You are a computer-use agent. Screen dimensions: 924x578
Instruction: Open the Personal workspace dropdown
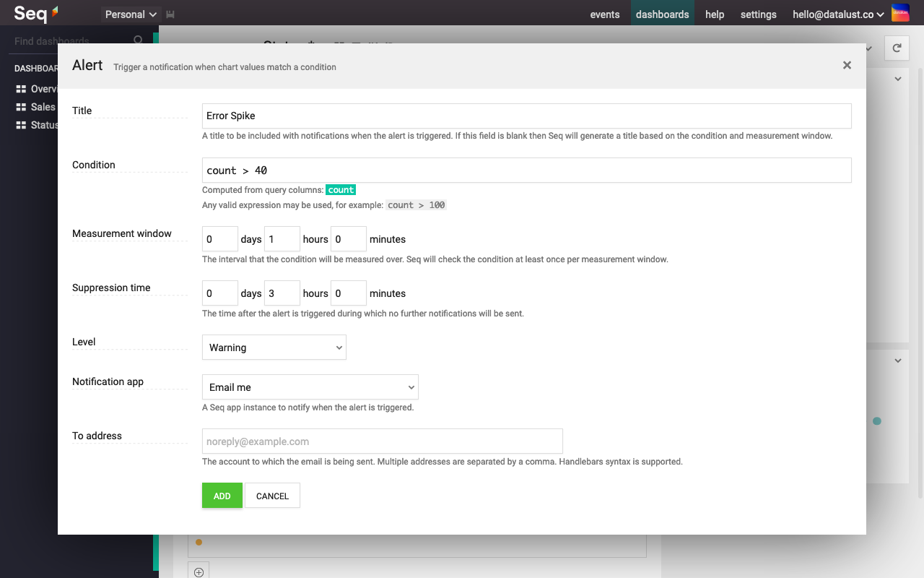tap(130, 14)
